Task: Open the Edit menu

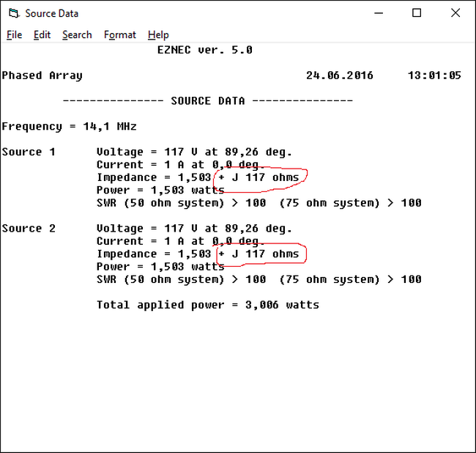Action: point(42,34)
